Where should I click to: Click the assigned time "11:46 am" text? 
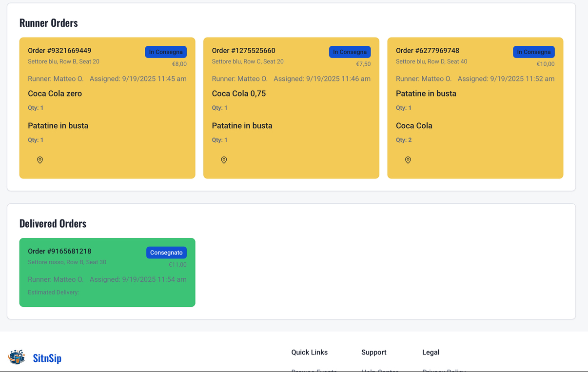coord(355,78)
